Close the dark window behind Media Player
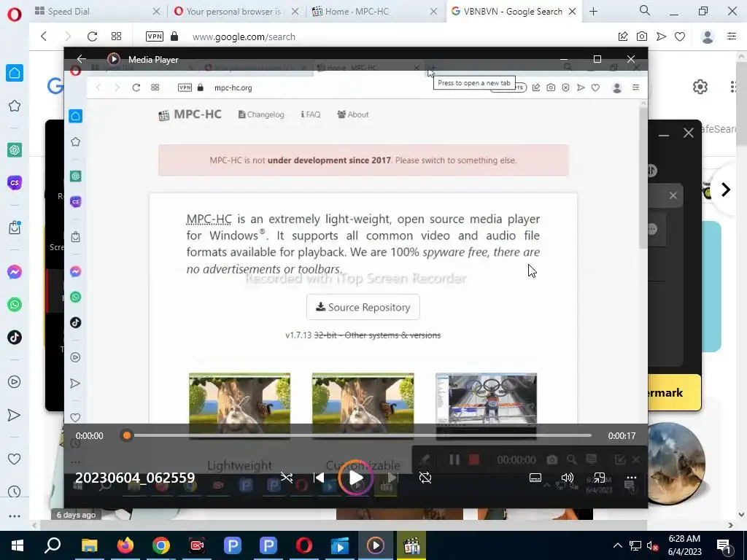Viewport: 747px width, 560px height. click(689, 133)
